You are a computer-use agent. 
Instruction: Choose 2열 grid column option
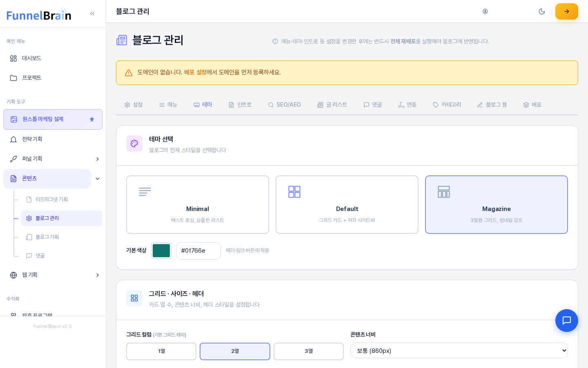[235, 351]
